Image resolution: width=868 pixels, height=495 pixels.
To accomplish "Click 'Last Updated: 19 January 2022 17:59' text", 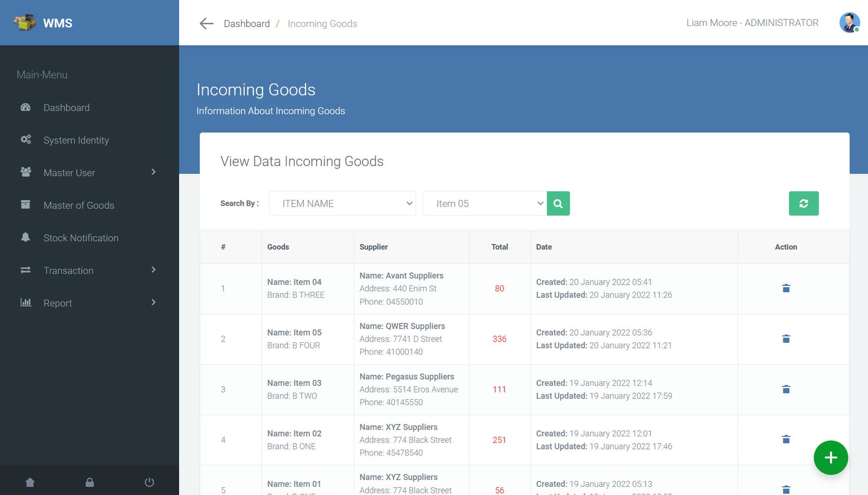I will coord(604,396).
